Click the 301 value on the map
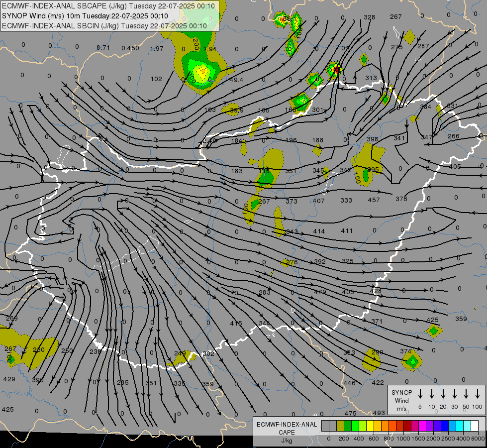The height and width of the screenshot is (448, 487). 318,110
